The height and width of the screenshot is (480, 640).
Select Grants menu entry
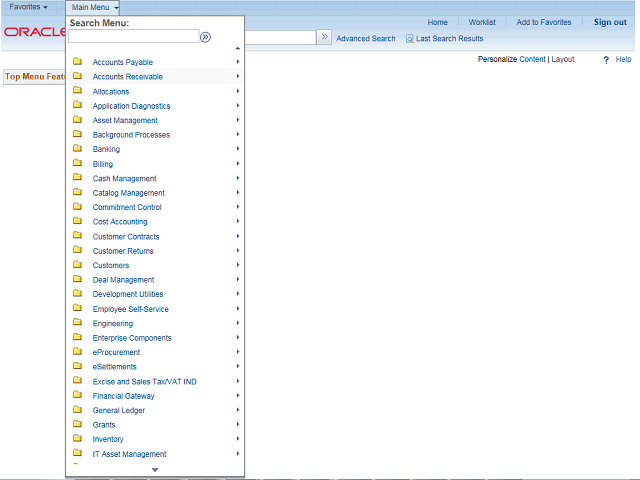[x=104, y=425]
